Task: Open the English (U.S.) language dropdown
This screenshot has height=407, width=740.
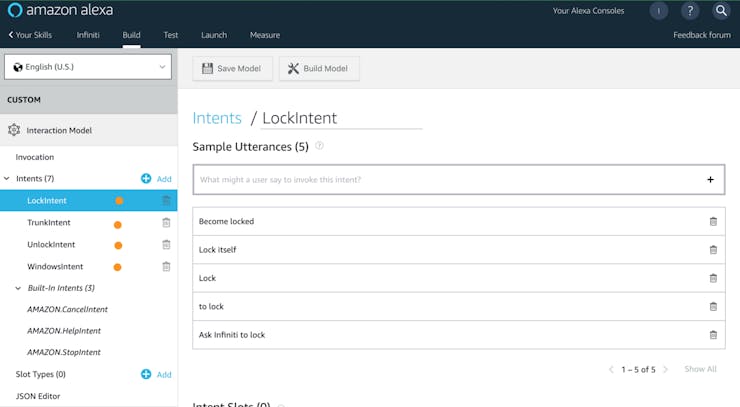Action: (88, 67)
